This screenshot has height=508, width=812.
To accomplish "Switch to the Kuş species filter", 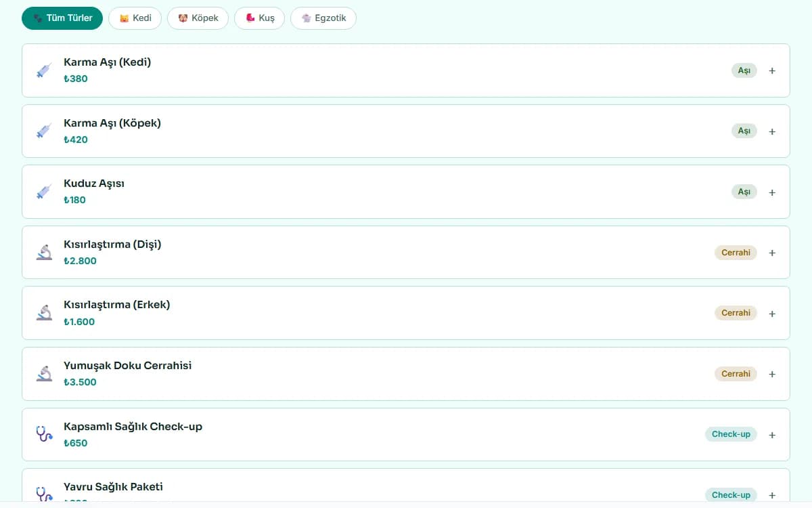I will click(259, 18).
